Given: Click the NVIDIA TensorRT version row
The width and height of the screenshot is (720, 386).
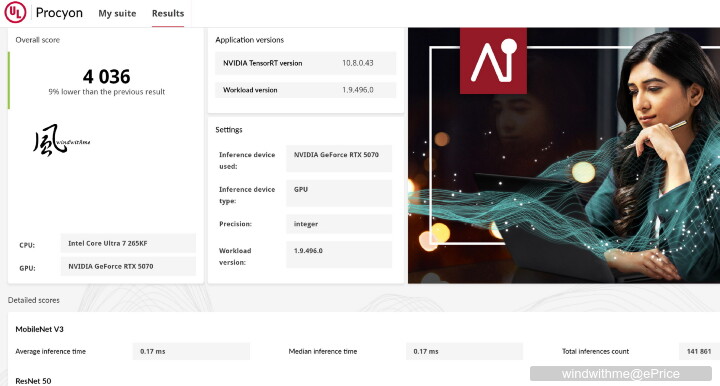Looking at the screenshot, I should tap(305, 63).
